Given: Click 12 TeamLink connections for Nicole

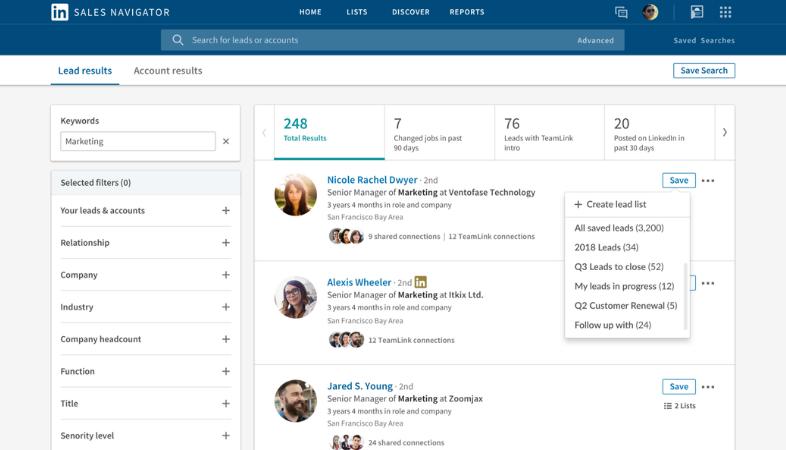Looking at the screenshot, I should (x=491, y=237).
